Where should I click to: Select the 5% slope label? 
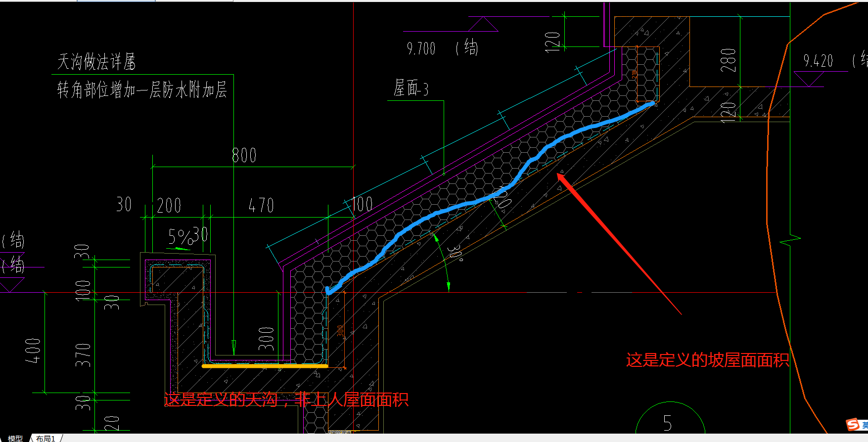(180, 237)
